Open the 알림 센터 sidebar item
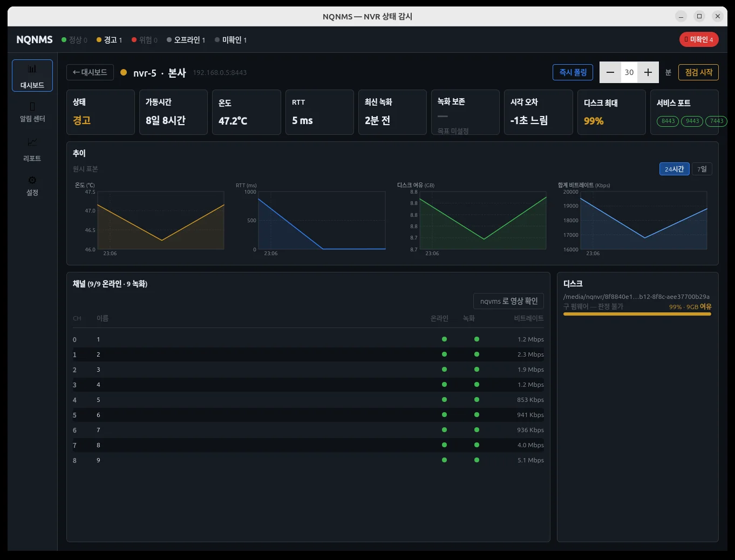 pyautogui.click(x=32, y=113)
